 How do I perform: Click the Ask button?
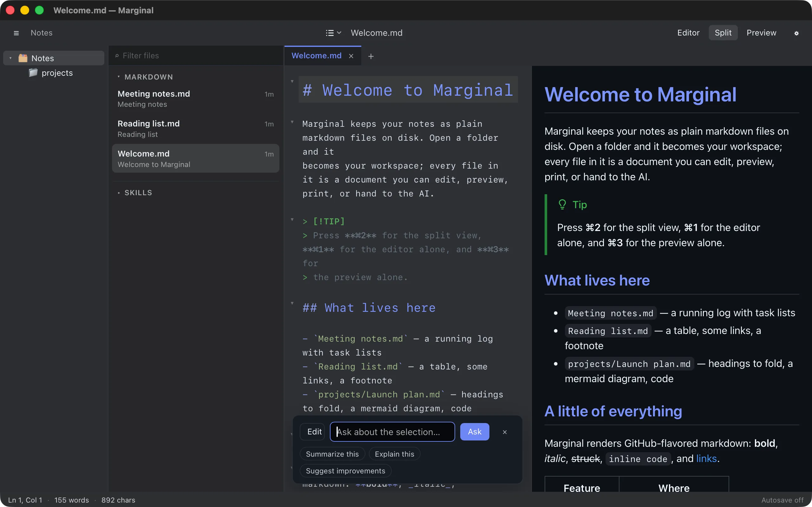pos(475,432)
